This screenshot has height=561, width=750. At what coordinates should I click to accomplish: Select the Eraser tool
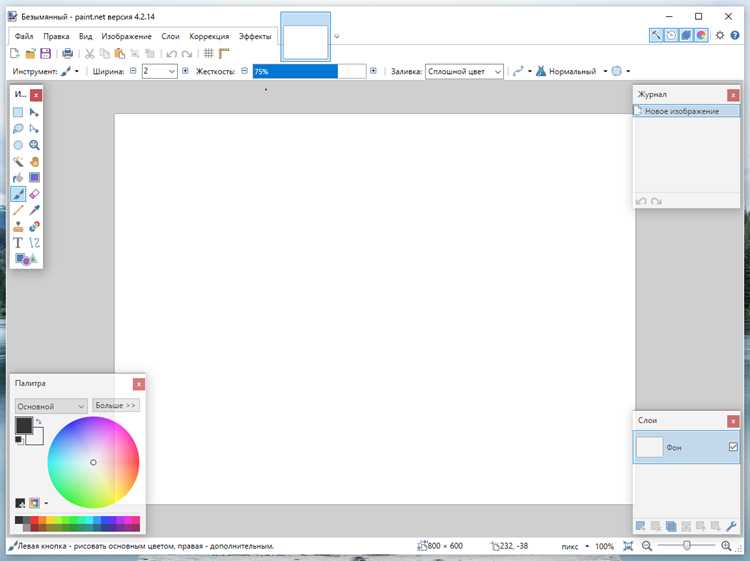[34, 194]
